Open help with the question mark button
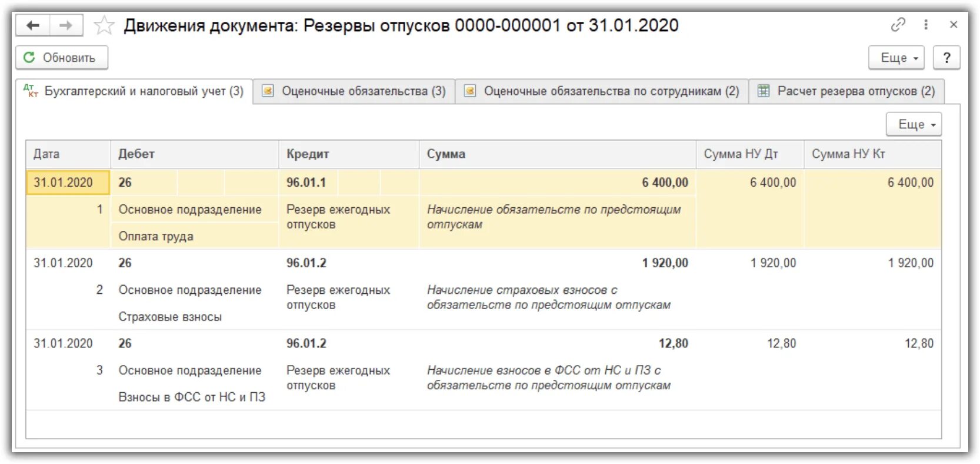Screen dimensions: 980x464 coord(946,58)
